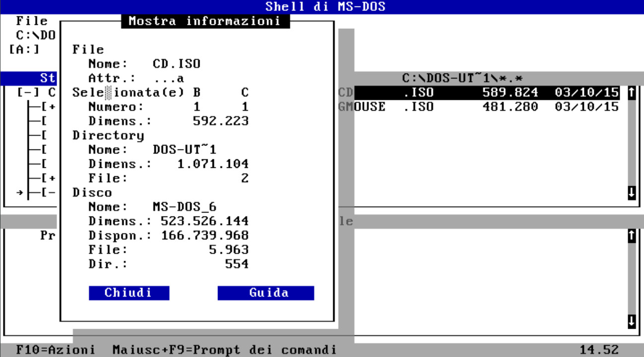Screen dimensions: 644x357
Task: Open the File menu
Action: (32, 21)
